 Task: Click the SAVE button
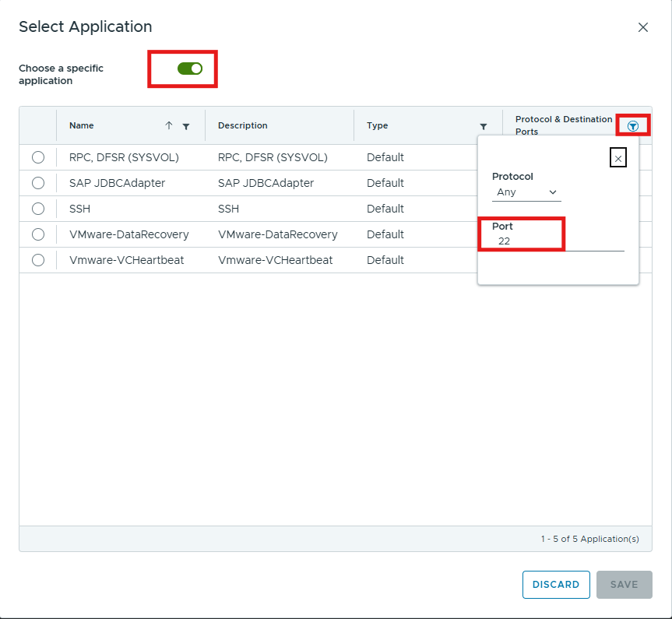click(624, 585)
